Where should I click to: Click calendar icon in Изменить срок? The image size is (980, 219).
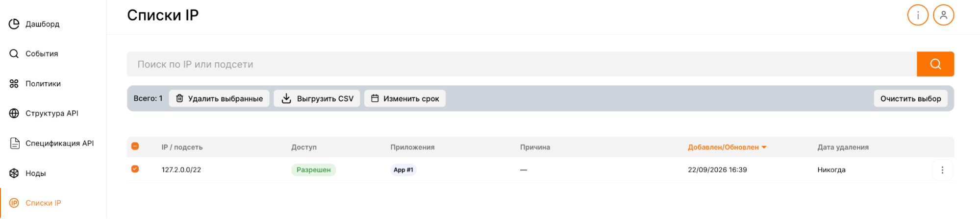point(375,98)
